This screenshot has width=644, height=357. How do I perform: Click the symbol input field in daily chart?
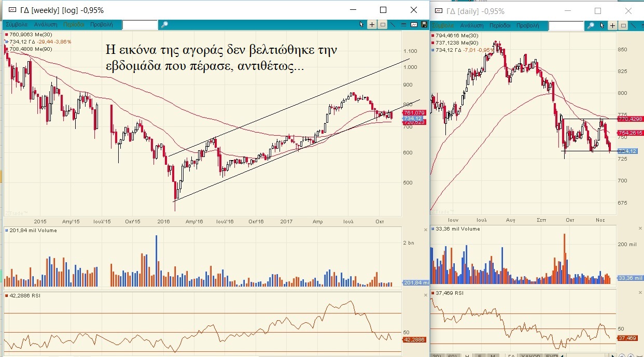coord(566,25)
